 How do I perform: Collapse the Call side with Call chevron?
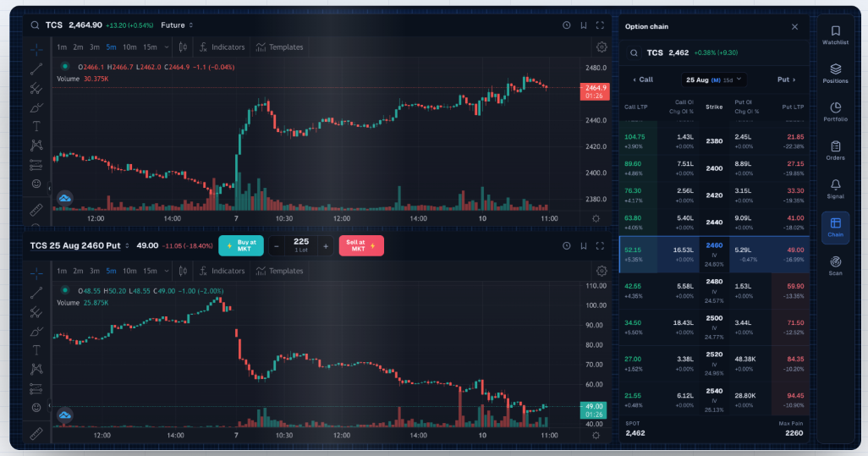(x=643, y=80)
